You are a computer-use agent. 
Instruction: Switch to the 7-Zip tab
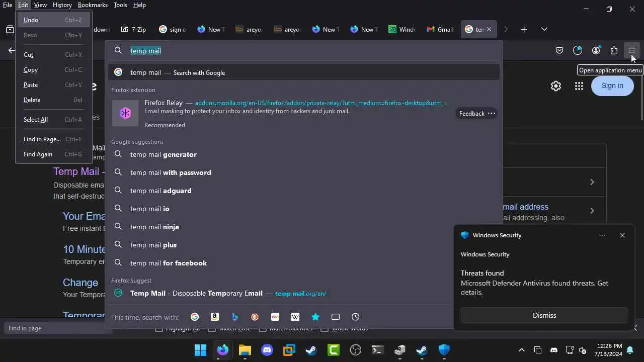133,30
